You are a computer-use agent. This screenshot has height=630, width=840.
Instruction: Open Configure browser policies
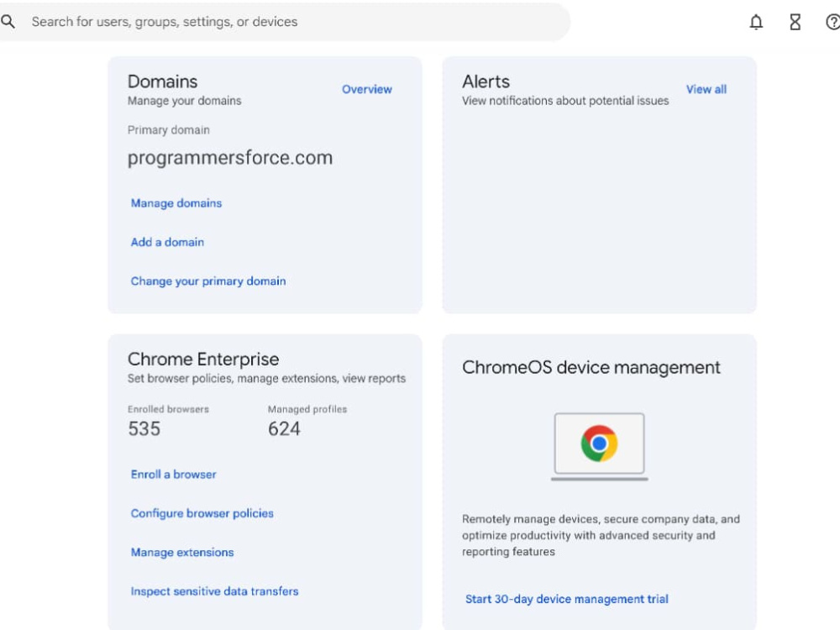click(x=202, y=513)
